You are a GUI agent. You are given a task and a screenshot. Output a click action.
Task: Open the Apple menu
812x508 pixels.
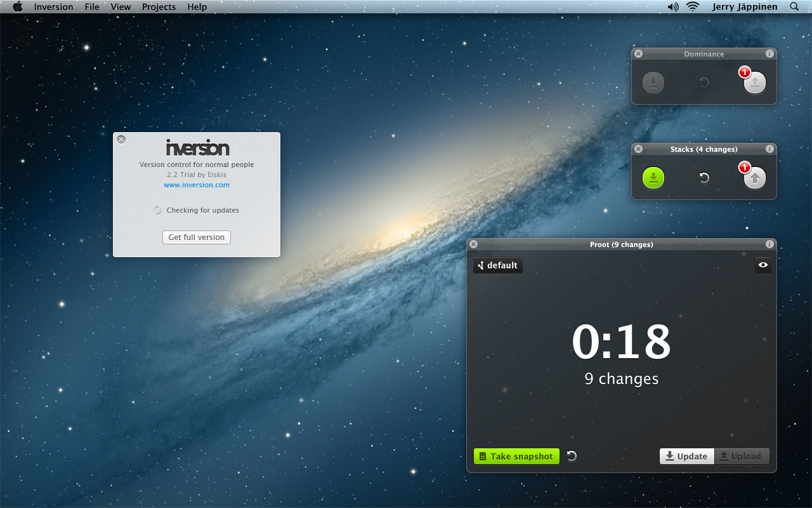17,7
